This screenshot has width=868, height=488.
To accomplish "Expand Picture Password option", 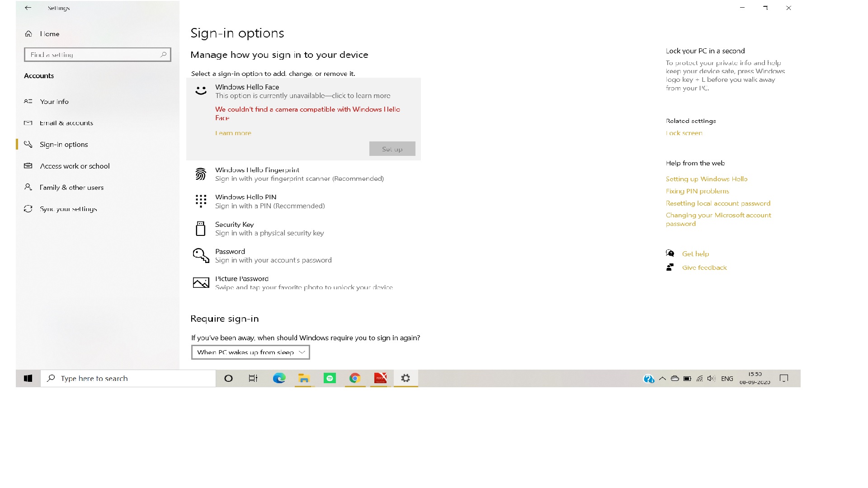I will tap(303, 283).
